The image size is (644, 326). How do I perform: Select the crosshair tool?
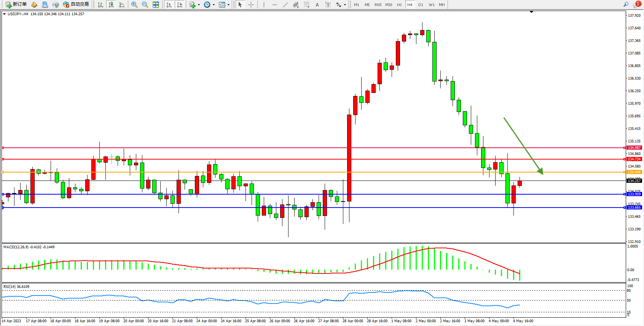click(251, 5)
